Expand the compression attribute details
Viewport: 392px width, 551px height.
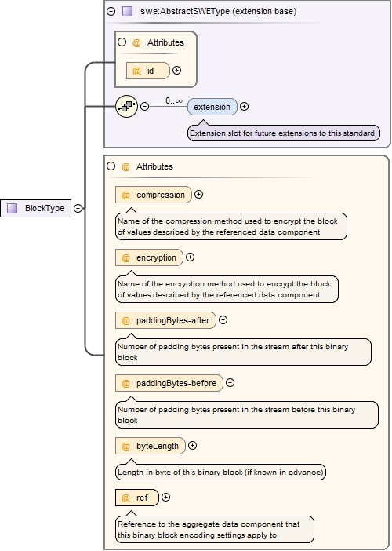click(x=198, y=195)
